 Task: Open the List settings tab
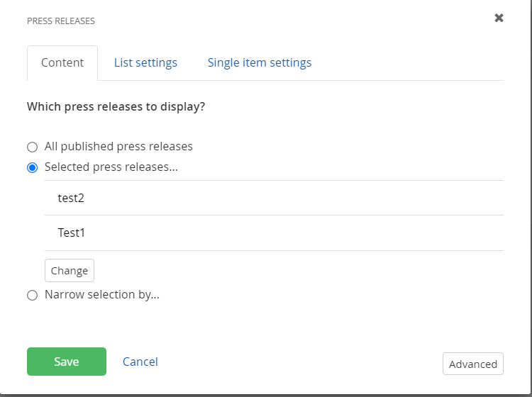click(145, 62)
